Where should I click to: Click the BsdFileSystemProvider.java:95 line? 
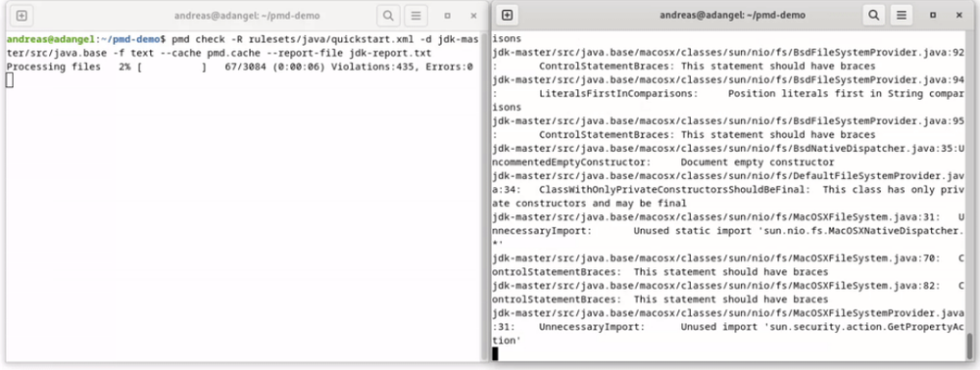tap(728, 121)
